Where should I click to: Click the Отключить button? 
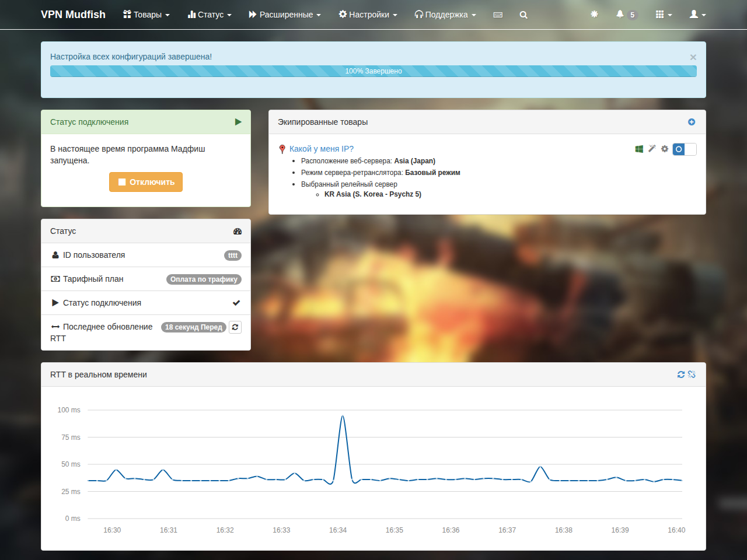coord(146,182)
